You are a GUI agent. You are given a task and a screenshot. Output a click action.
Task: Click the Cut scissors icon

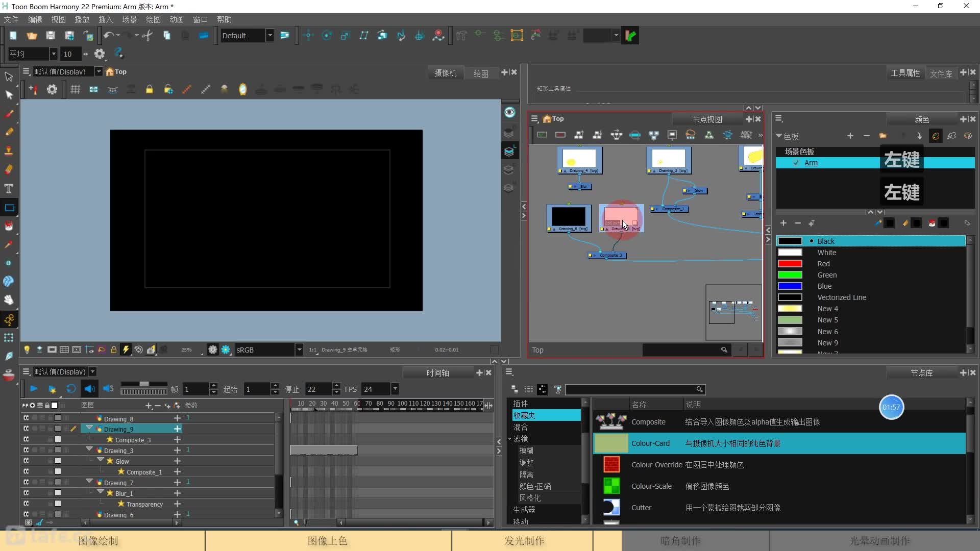148,35
